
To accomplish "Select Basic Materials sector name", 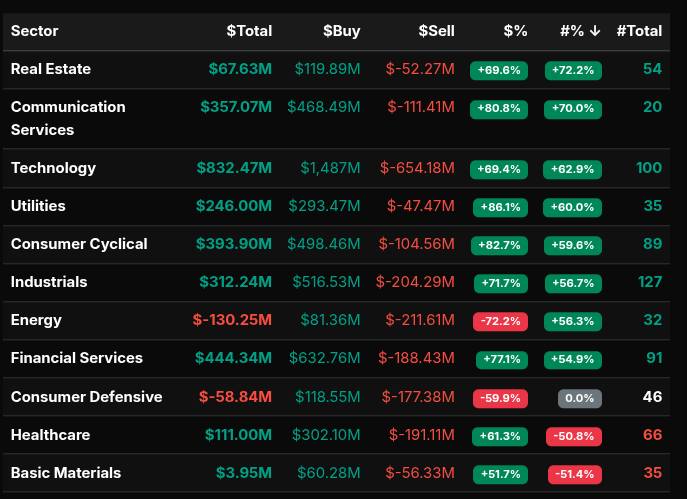I will tap(66, 473).
